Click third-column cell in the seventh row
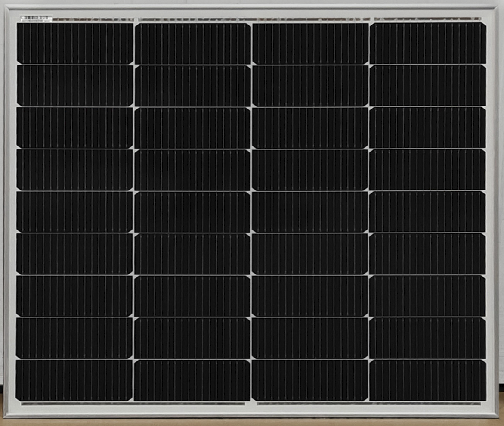504x426 pixels. 310,296
